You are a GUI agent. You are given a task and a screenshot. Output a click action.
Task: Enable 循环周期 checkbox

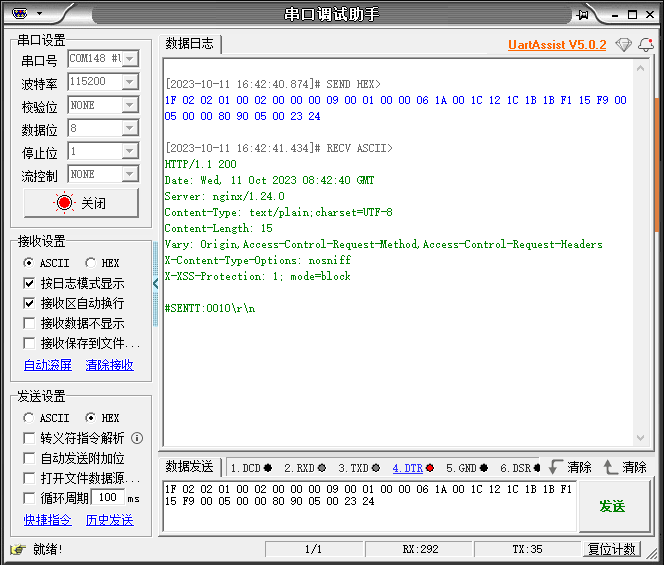29,498
